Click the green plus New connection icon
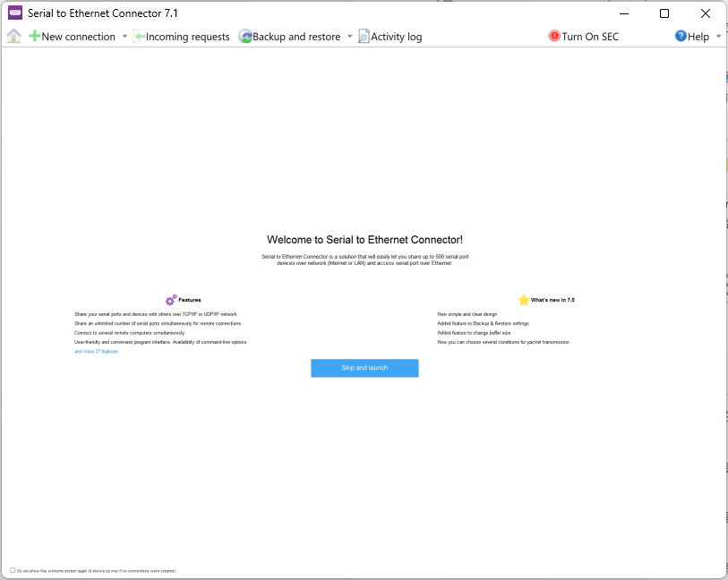The width and height of the screenshot is (728, 580). [34, 36]
